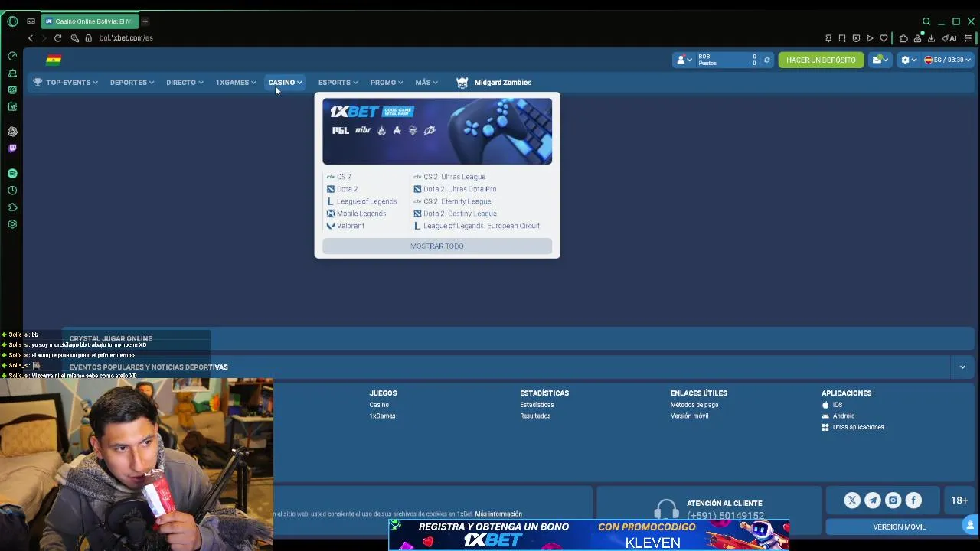Expand the Top-Events menu
Viewport: 980px width, 551px height.
(x=66, y=83)
